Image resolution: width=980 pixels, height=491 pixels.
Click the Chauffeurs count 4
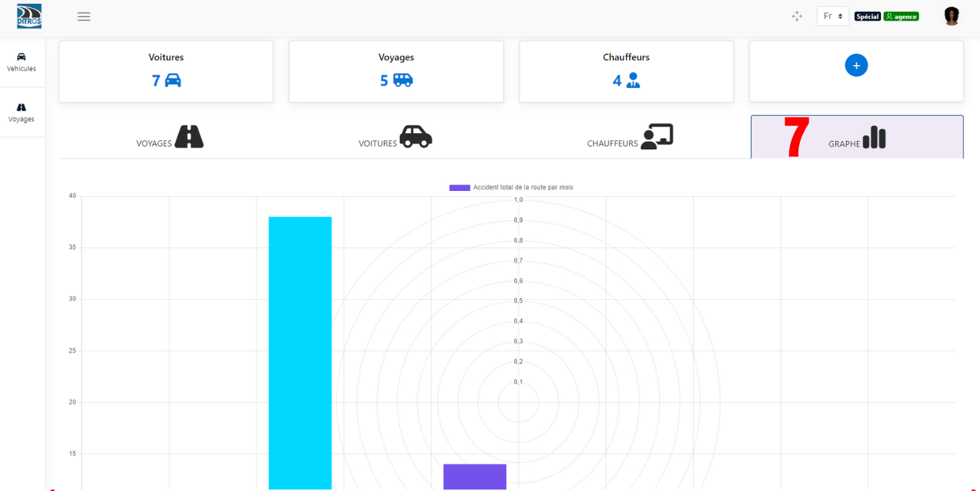coord(617,80)
